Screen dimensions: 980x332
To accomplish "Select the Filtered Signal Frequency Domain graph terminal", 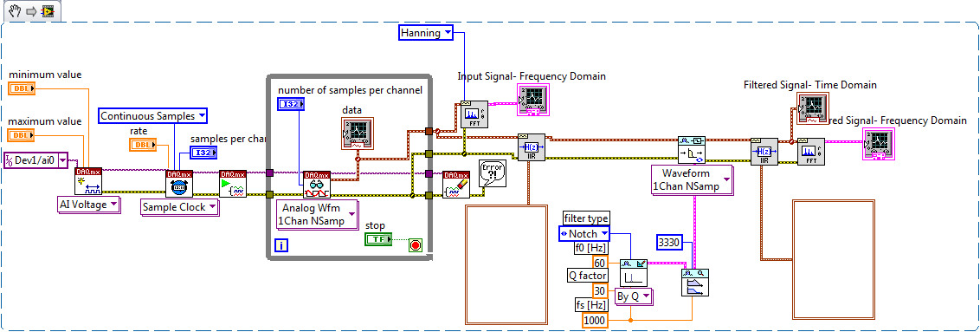I will (880, 143).
